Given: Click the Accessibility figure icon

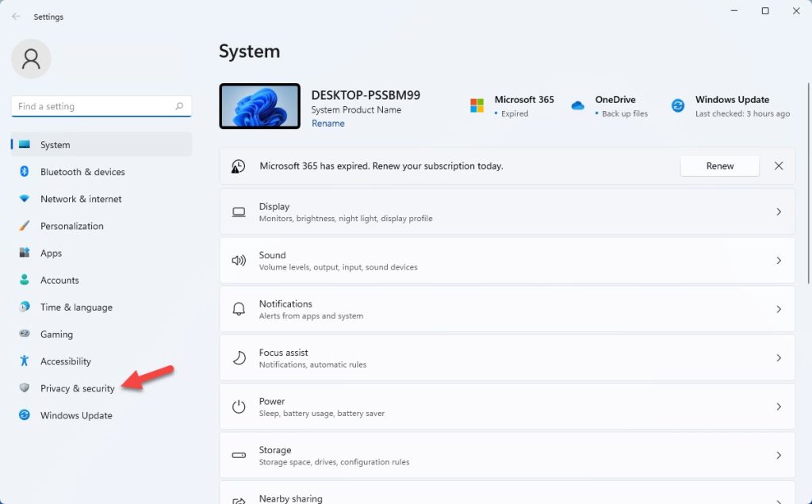Looking at the screenshot, I should (25, 361).
